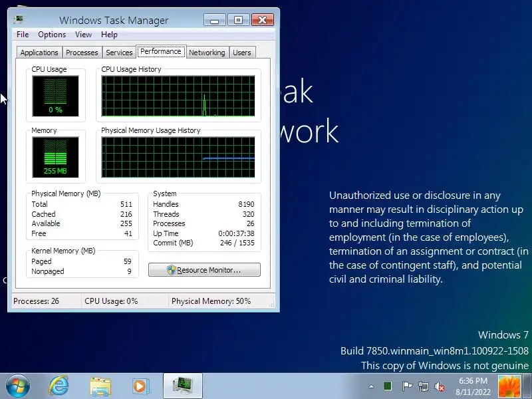
Task: Select the Performance tab
Action: [161, 52]
